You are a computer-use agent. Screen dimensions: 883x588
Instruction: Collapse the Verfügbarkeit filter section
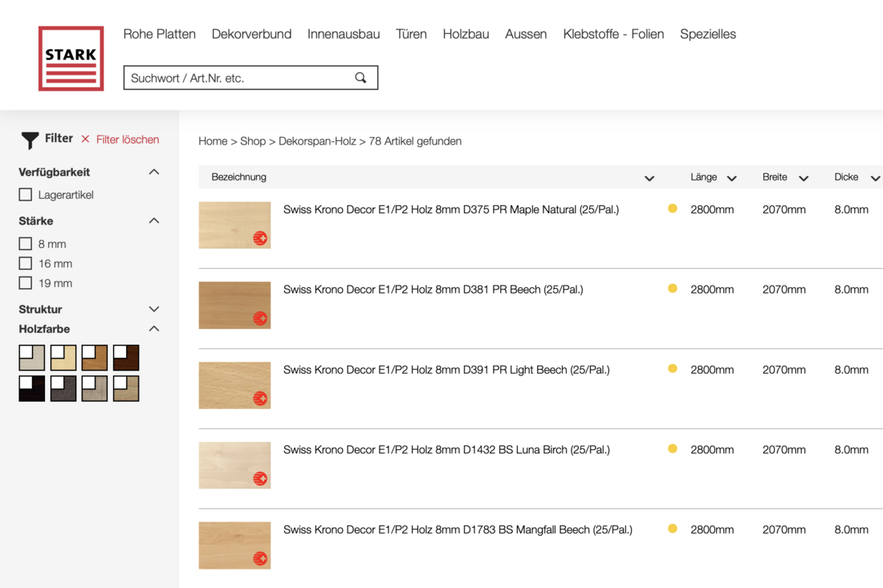pos(154,172)
